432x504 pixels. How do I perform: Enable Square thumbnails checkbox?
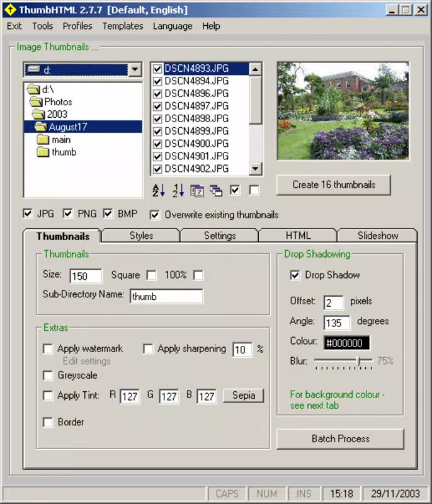click(x=151, y=275)
